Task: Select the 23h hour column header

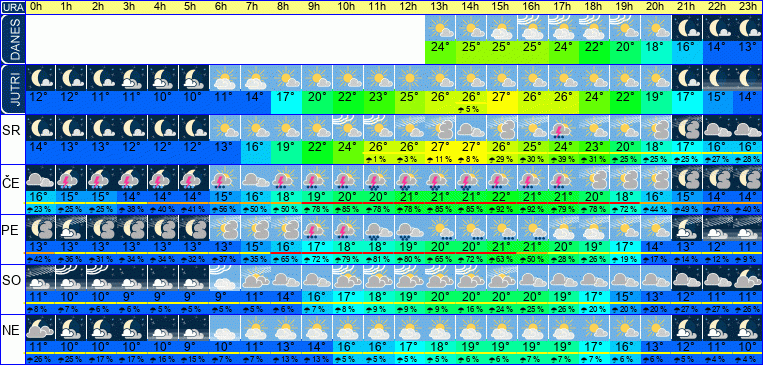Action: [x=747, y=7]
